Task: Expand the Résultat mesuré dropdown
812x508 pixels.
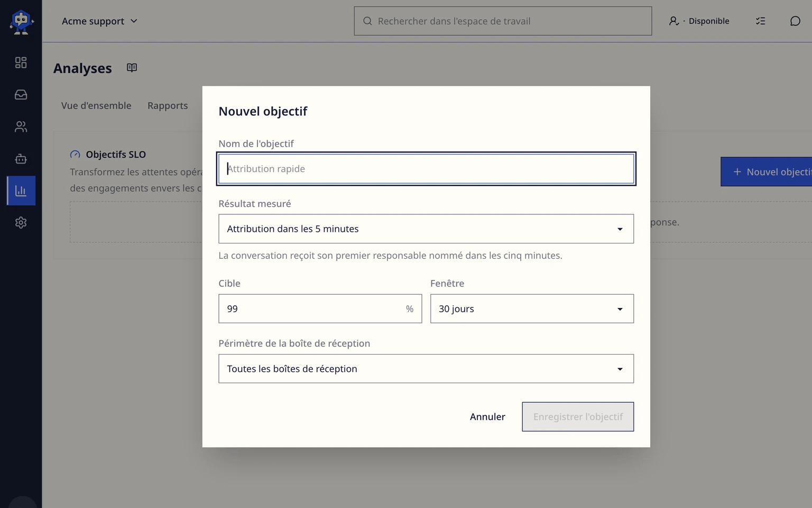Action: point(426,229)
